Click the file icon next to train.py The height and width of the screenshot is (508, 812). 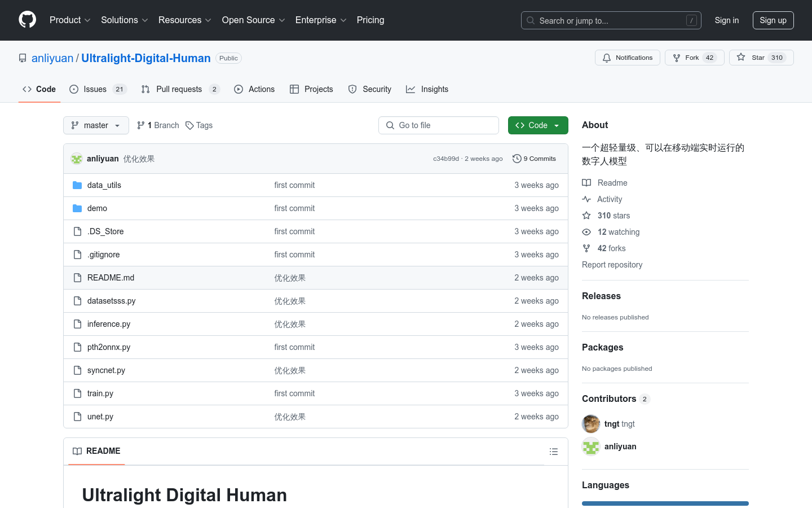click(x=77, y=393)
